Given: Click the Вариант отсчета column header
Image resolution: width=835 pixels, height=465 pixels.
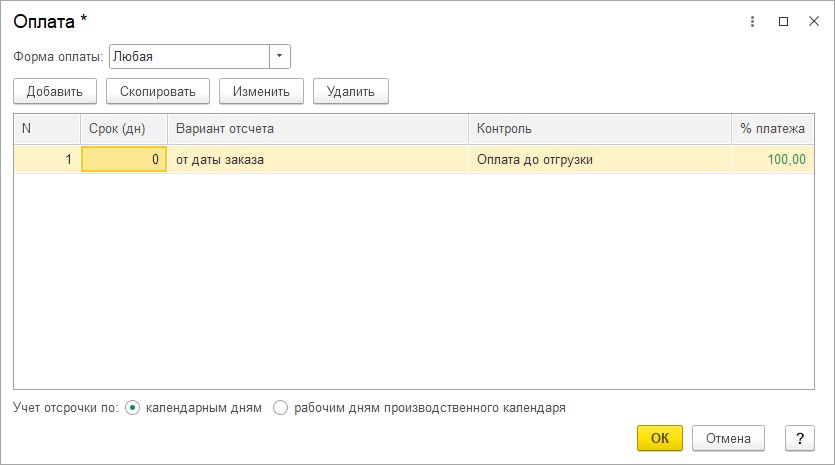Looking at the screenshot, I should [317, 129].
